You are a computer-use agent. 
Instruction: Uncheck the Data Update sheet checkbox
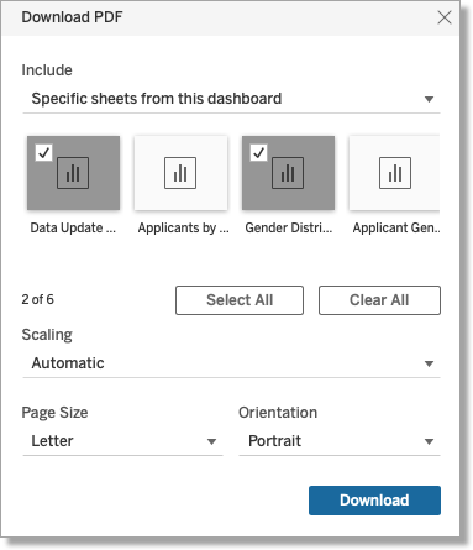point(44,153)
